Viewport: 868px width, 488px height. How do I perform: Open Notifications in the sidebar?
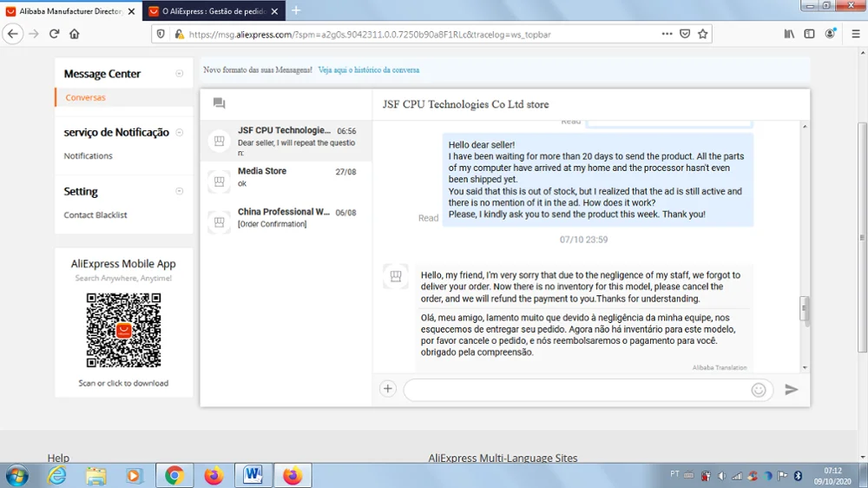(x=88, y=156)
